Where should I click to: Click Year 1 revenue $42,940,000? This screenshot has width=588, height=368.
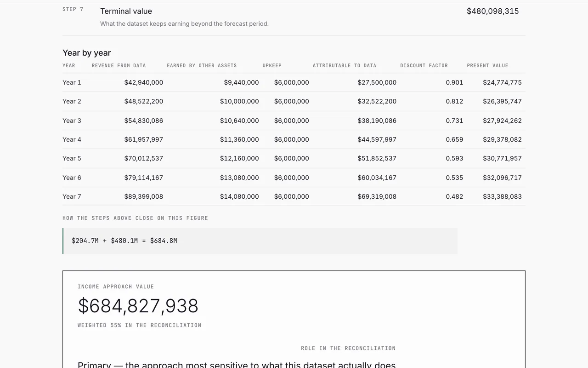(x=144, y=82)
